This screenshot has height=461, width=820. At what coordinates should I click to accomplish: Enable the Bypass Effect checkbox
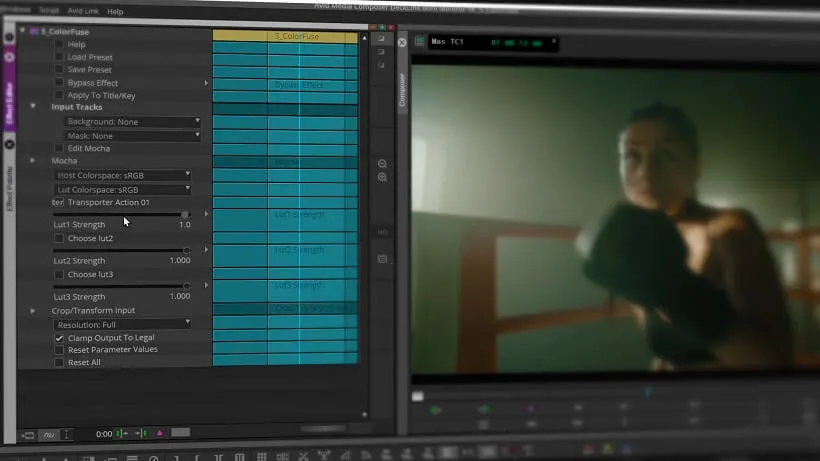(x=59, y=83)
